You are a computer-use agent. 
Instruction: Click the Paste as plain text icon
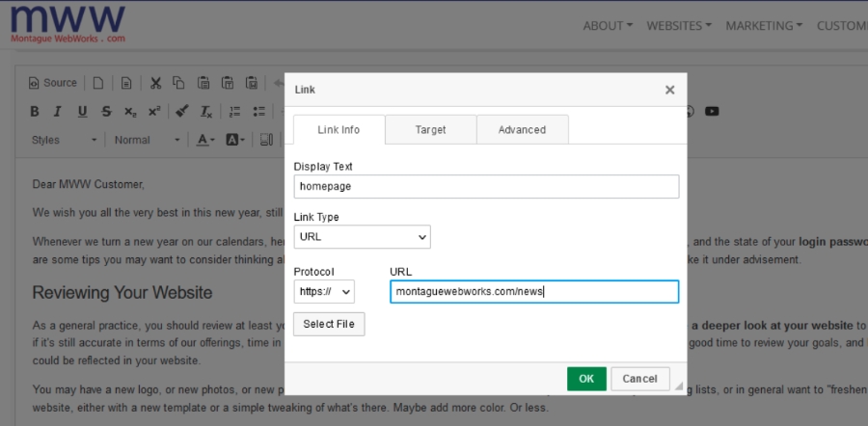point(227,83)
